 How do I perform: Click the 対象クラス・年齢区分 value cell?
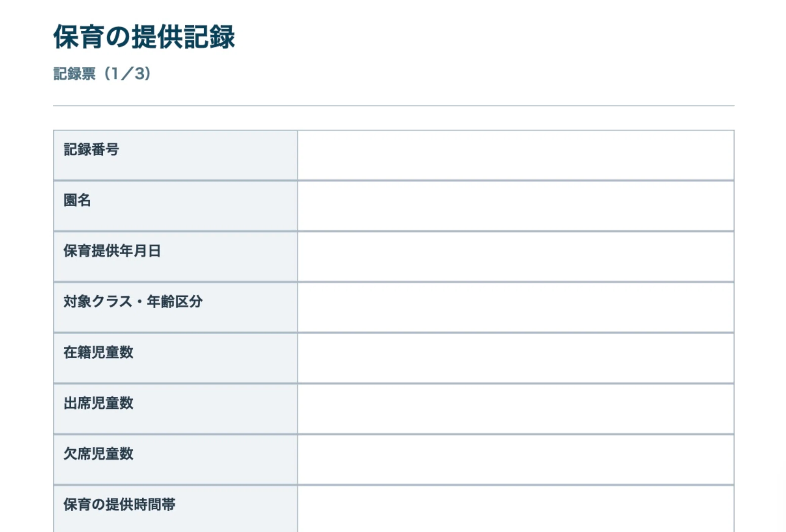pos(516,308)
